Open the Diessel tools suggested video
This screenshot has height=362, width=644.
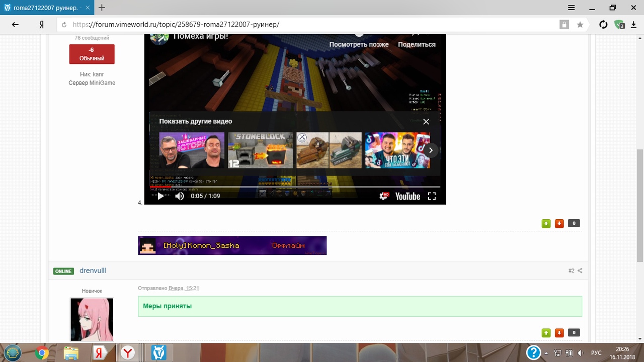329,150
